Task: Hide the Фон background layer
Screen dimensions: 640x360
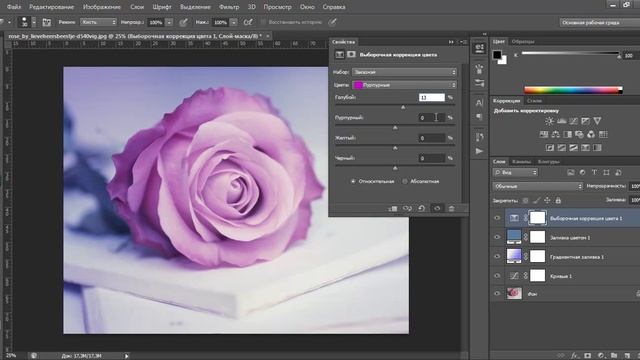Action: pyautogui.click(x=497, y=293)
